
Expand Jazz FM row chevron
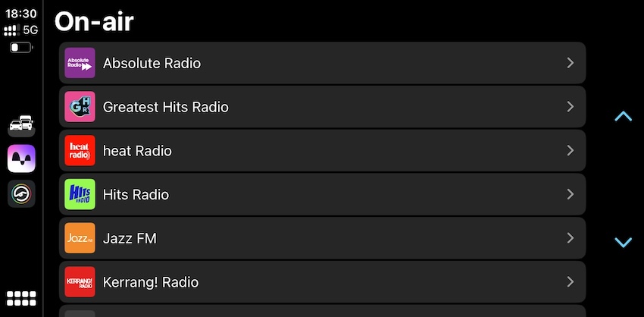pos(571,238)
